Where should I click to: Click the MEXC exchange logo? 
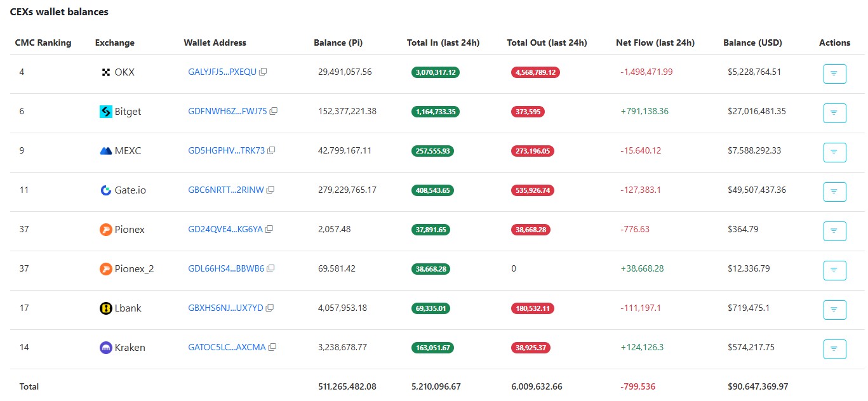[105, 150]
